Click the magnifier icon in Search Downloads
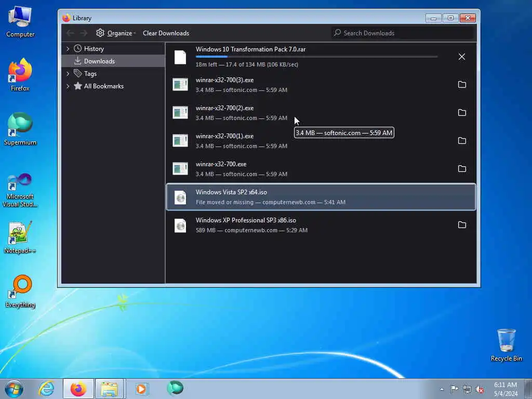This screenshot has height=399, width=532. pyautogui.click(x=337, y=33)
